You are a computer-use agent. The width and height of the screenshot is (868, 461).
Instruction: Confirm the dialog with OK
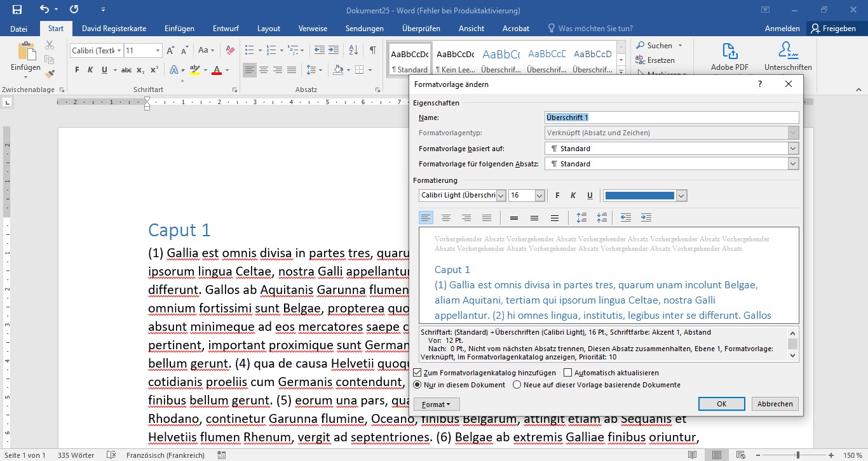coord(721,404)
